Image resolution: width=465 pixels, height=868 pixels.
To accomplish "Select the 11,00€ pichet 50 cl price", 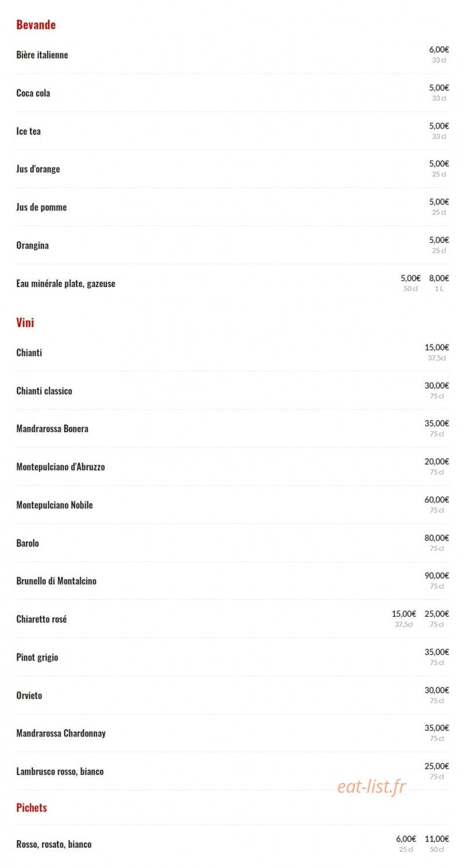I will pos(437,839).
